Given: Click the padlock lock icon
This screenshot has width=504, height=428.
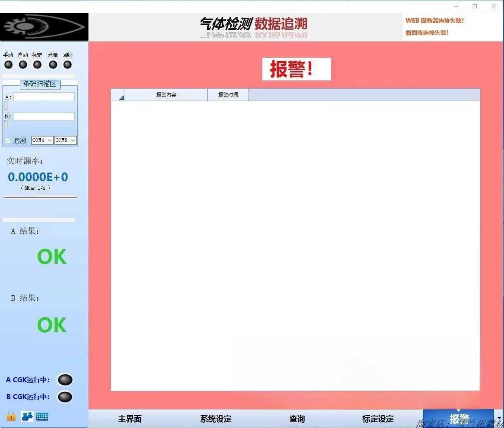Looking at the screenshot, I should (11, 416).
